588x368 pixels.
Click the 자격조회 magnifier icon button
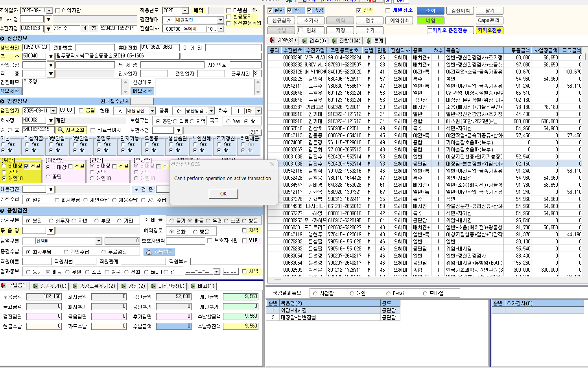point(72,130)
